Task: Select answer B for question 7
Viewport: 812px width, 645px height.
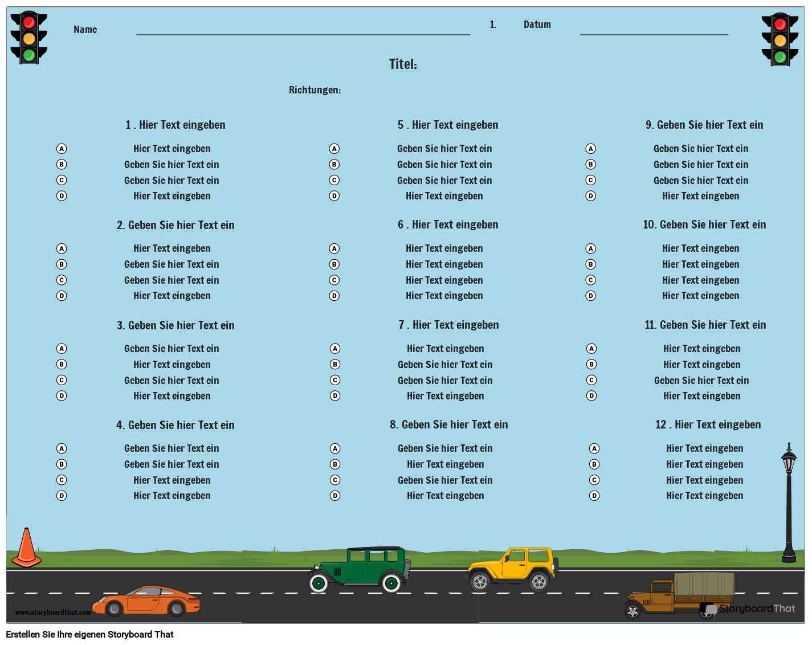Action: tap(334, 364)
